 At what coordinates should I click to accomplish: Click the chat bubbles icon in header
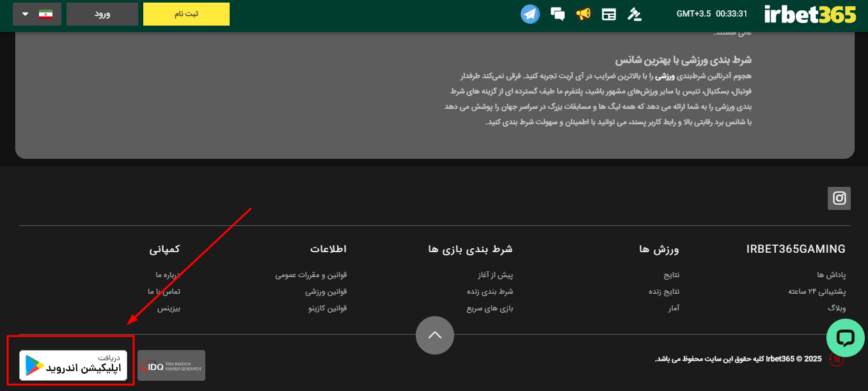coord(557,14)
